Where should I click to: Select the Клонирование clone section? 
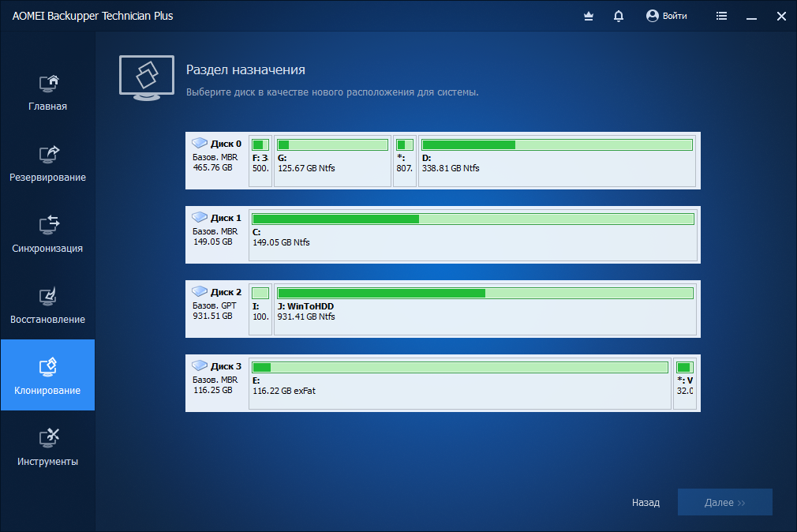pos(48,375)
